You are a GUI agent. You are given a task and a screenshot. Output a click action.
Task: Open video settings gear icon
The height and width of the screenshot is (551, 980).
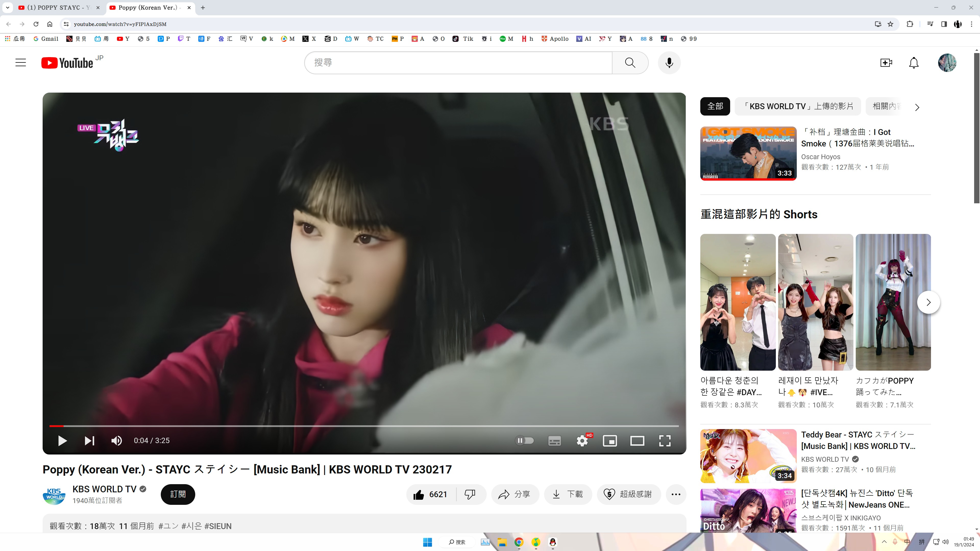click(582, 441)
